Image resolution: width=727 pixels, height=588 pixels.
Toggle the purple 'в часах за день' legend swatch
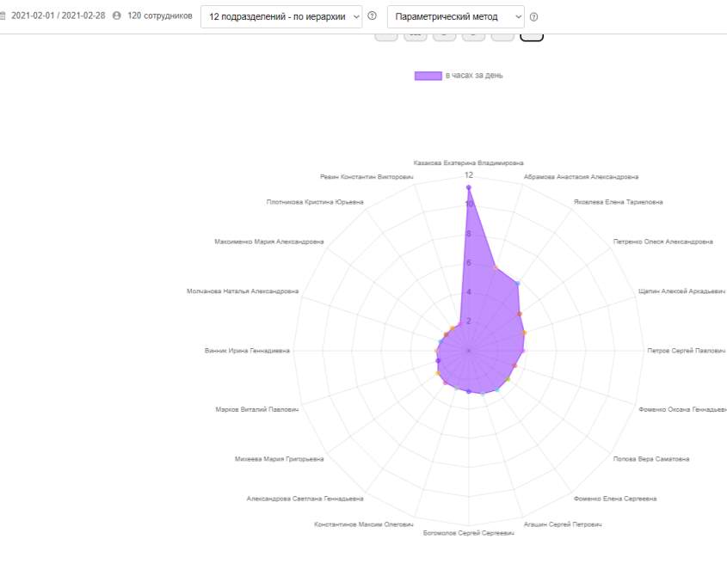[428, 76]
